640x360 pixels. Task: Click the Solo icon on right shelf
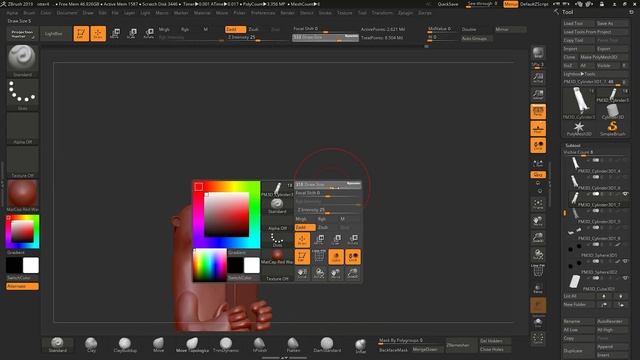(538, 322)
